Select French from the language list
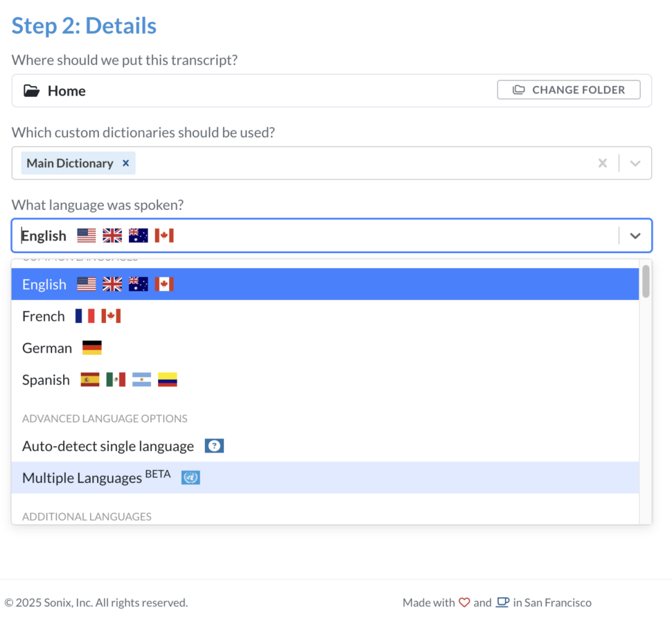The image size is (672, 630). point(44,316)
